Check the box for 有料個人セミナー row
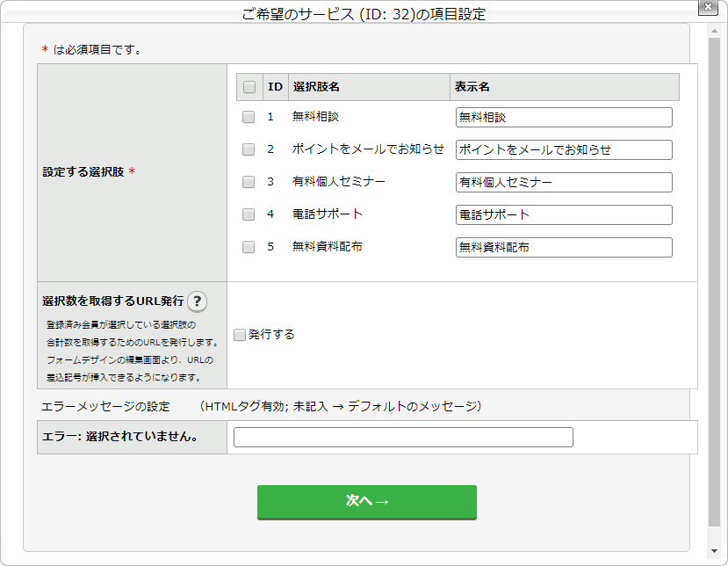This screenshot has height=566, width=728. [x=249, y=182]
